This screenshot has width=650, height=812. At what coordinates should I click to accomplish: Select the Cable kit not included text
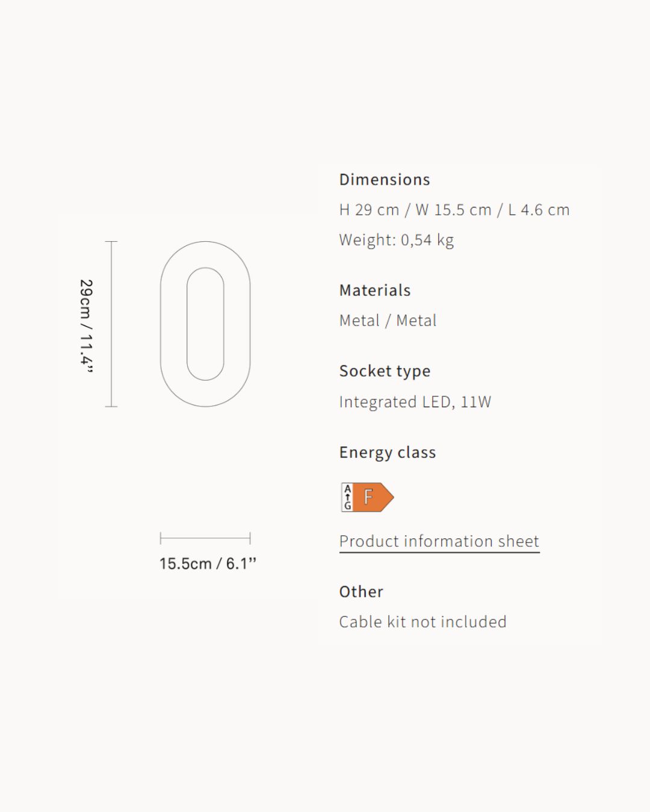point(422,622)
